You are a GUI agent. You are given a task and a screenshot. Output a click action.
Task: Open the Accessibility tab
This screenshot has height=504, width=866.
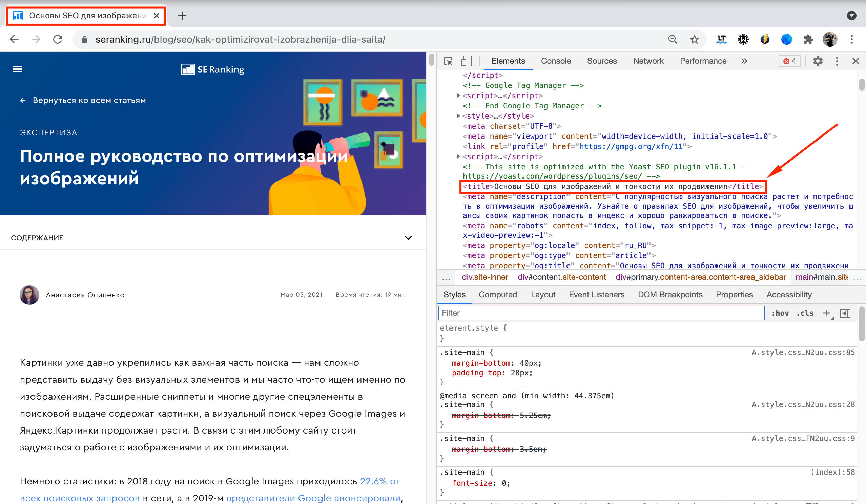(x=789, y=295)
